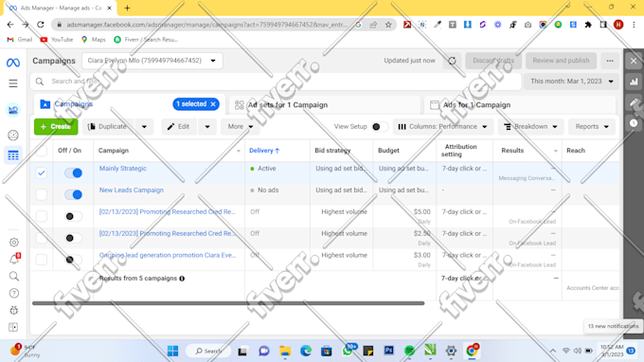
Task: Bookmark this page with star icon
Action: pos(388,25)
